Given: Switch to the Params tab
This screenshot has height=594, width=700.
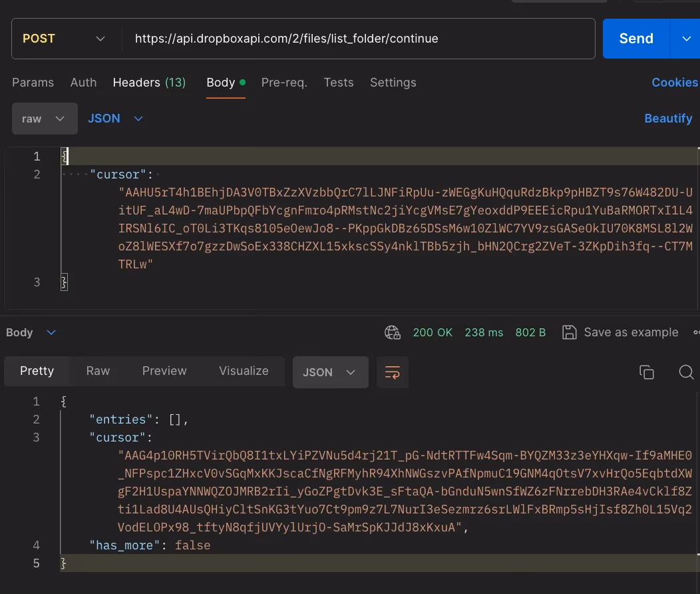Looking at the screenshot, I should 33,83.
